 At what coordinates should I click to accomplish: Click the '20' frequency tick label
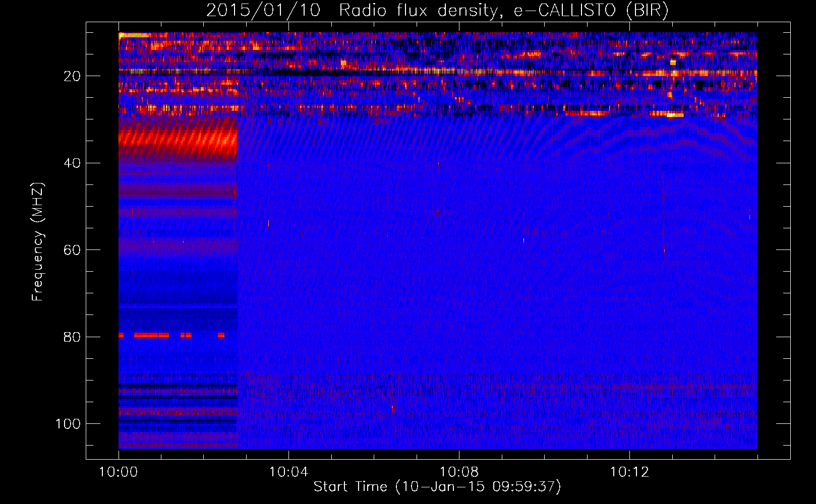click(x=72, y=76)
